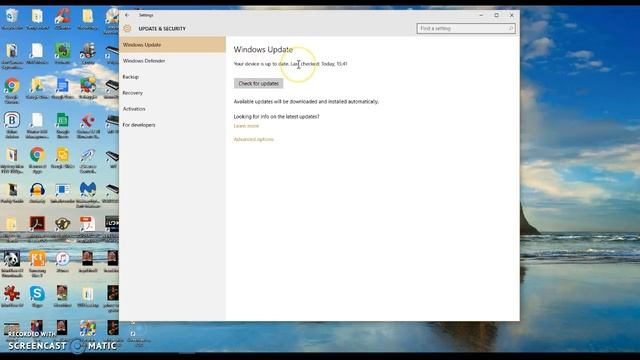Minimize the Settings window

click(481, 15)
